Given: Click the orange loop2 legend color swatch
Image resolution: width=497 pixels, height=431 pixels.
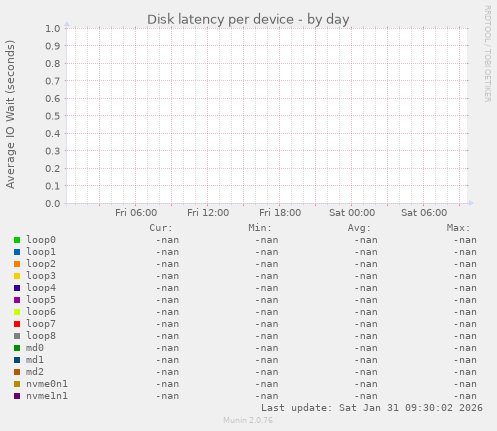Looking at the screenshot, I should [x=17, y=264].
